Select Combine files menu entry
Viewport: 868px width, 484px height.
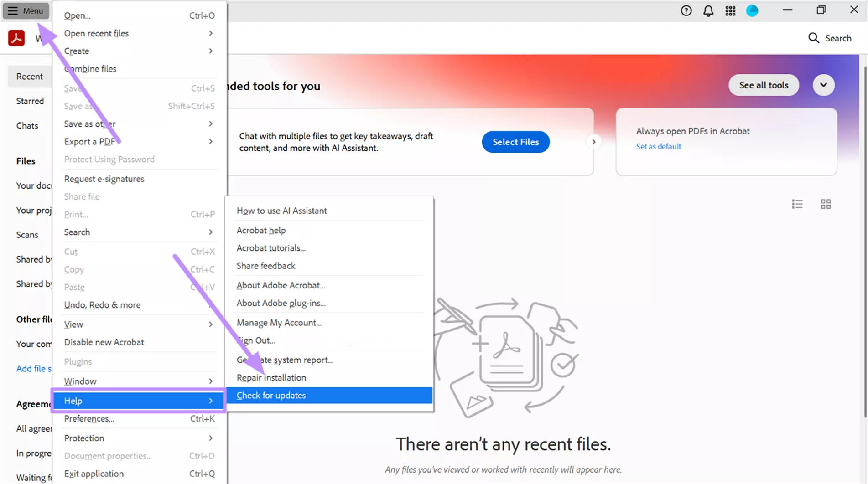pyautogui.click(x=139, y=69)
